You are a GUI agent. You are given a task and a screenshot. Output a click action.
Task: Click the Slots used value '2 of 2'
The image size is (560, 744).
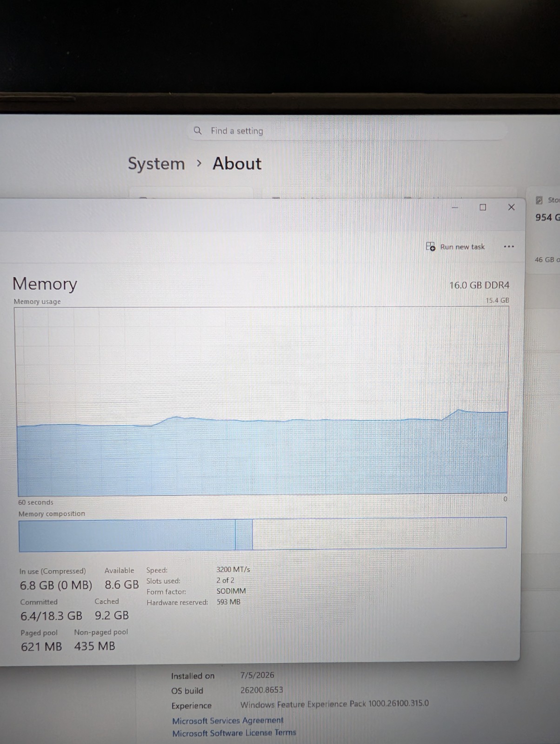pyautogui.click(x=225, y=580)
